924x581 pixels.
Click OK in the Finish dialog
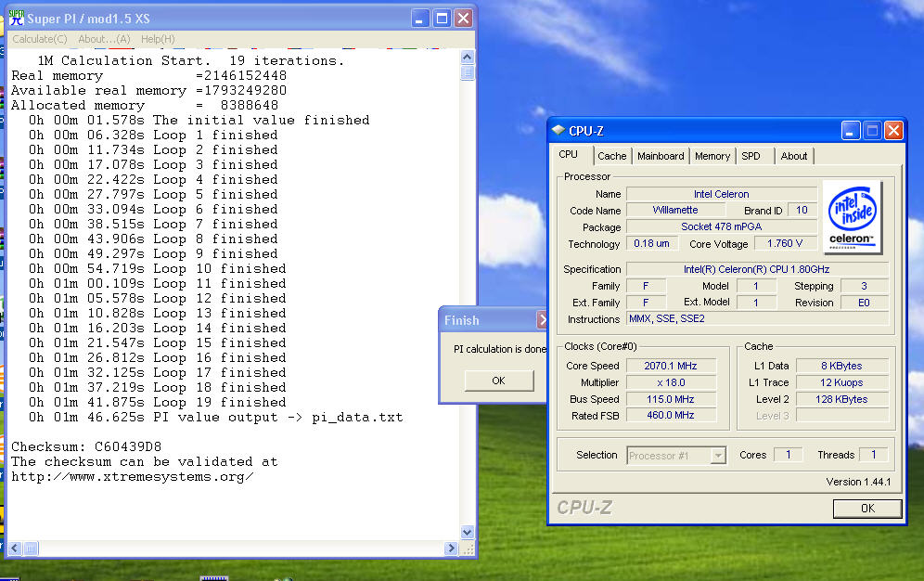click(498, 381)
